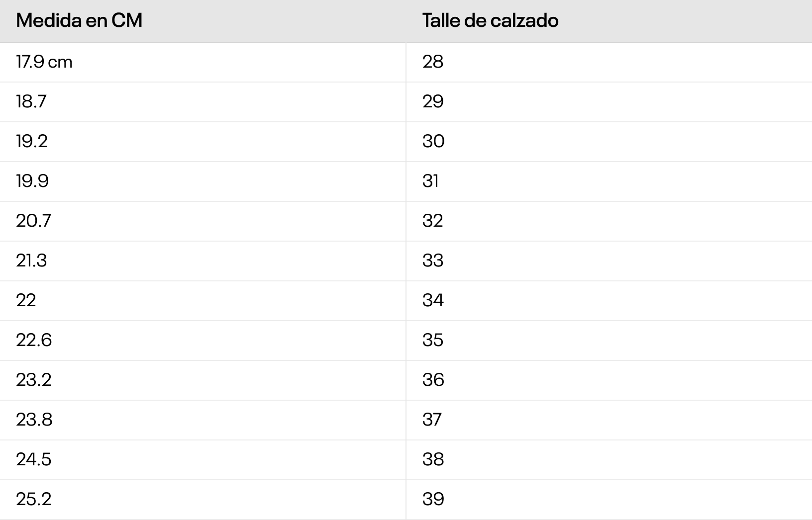Pick shoe size 32 cell
The width and height of the screenshot is (812, 520).
[433, 221]
